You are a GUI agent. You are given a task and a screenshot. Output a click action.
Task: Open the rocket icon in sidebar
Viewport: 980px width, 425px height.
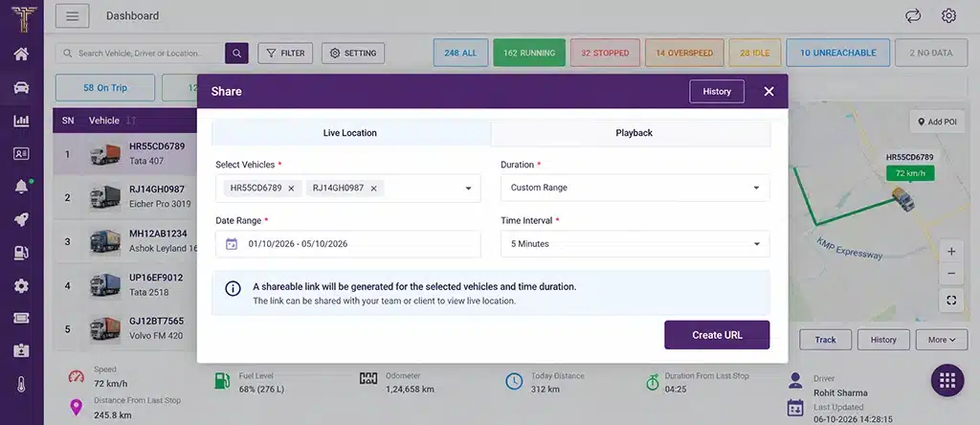[21, 219]
